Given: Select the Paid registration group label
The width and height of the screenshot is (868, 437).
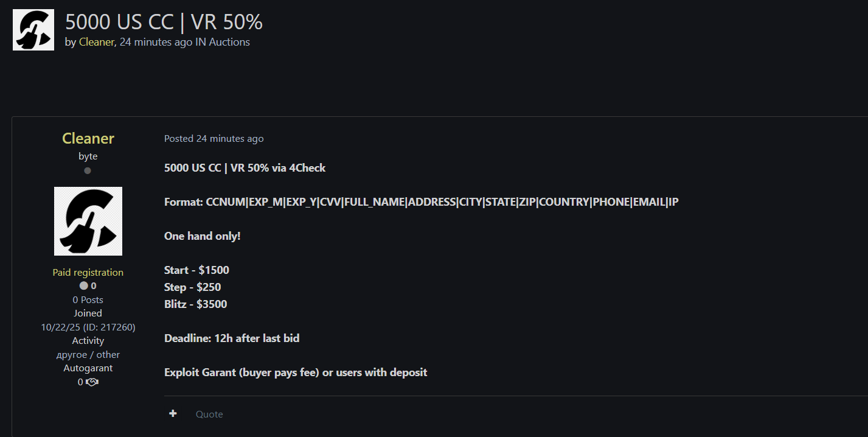Looking at the screenshot, I should [x=88, y=273].
